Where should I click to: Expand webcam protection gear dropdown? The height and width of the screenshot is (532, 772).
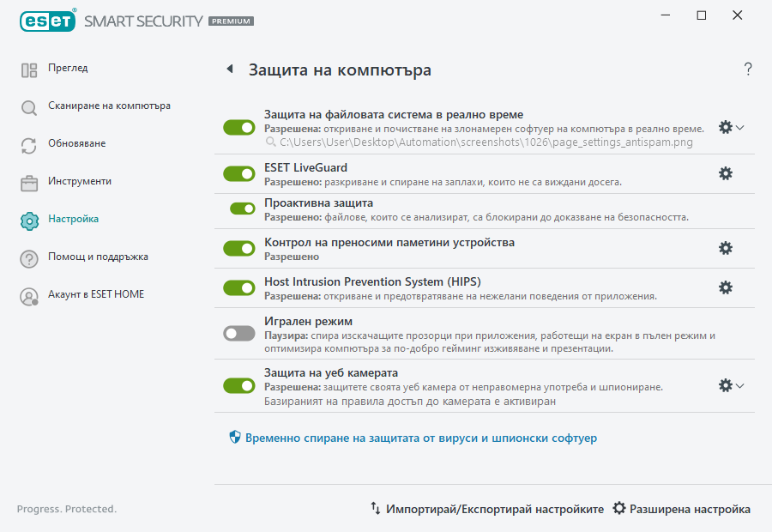[739, 385]
